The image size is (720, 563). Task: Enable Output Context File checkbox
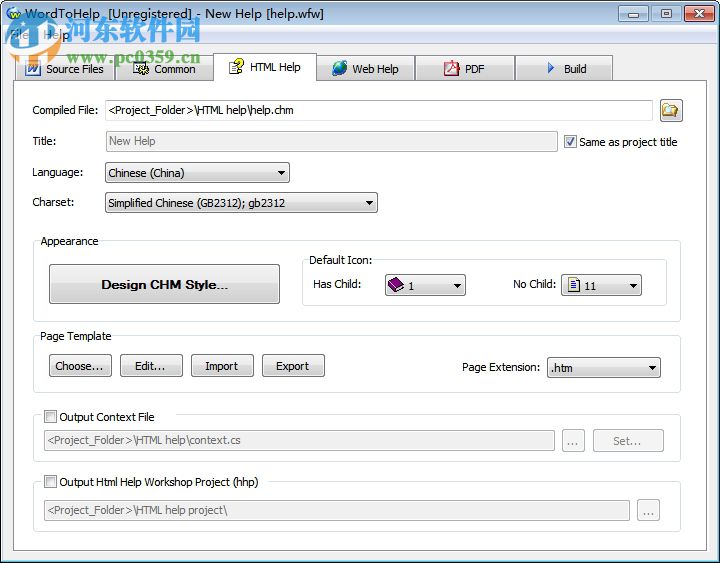[50, 417]
